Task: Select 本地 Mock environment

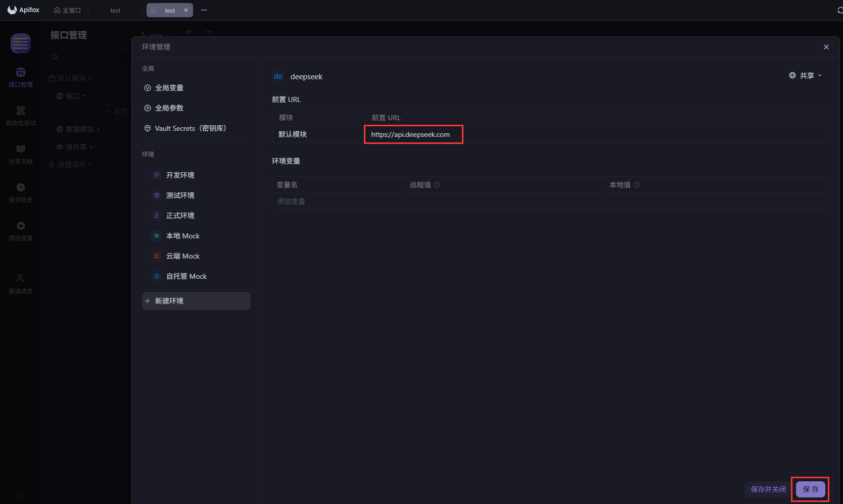Action: (x=196, y=236)
